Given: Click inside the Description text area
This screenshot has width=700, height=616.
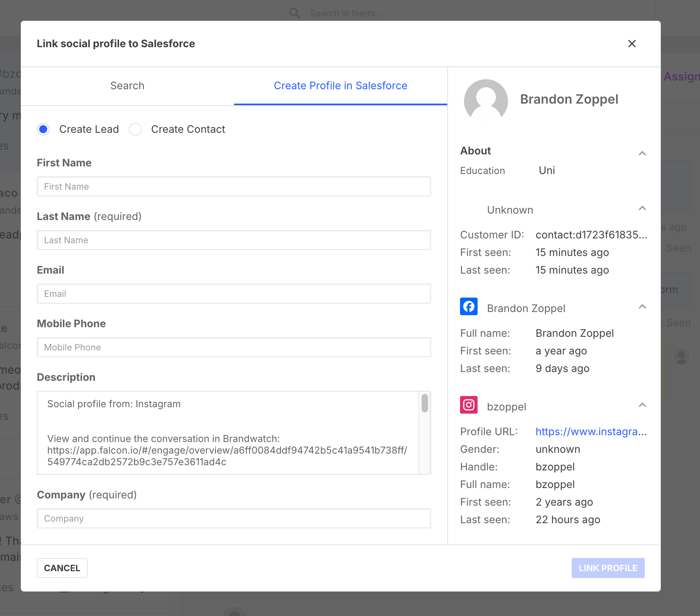Looking at the screenshot, I should (228, 433).
